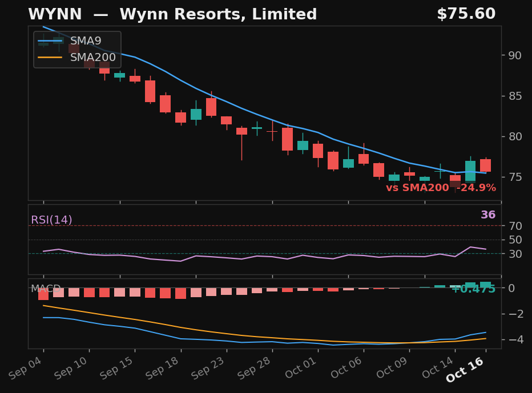The width and height of the screenshot is (532, 393).
Task: Click the $75.60 price label
Action: pyautogui.click(x=466, y=14)
